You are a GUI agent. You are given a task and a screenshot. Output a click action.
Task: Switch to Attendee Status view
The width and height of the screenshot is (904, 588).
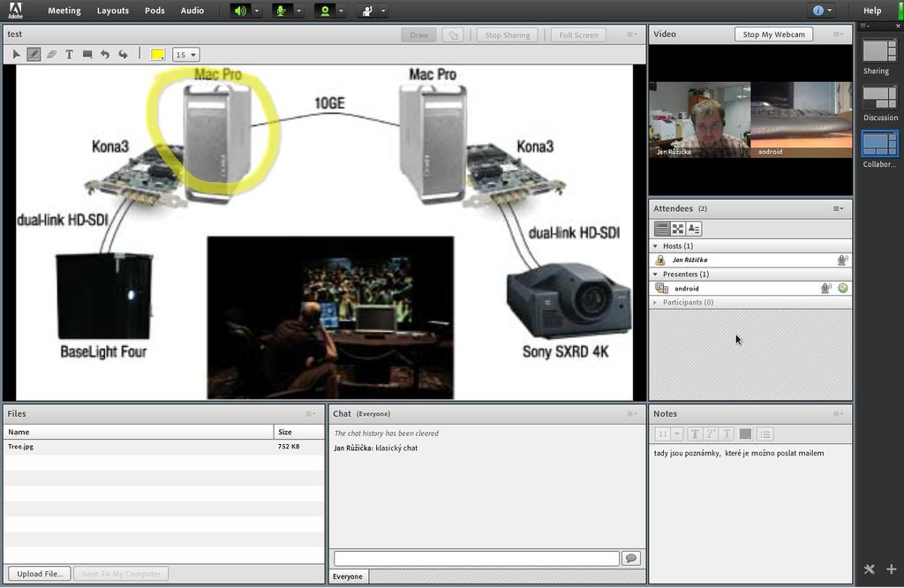coord(694,229)
